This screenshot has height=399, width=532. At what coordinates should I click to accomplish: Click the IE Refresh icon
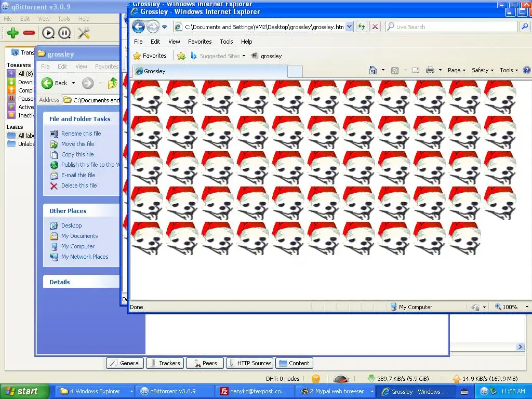[x=362, y=27]
